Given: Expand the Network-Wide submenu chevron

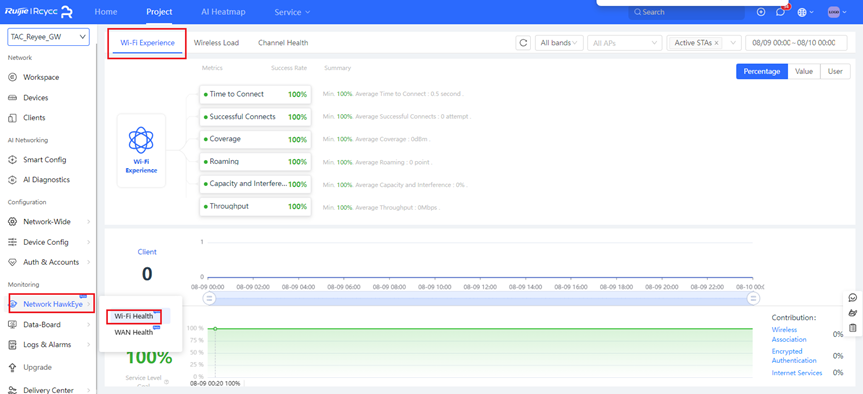Looking at the screenshot, I should [x=89, y=222].
